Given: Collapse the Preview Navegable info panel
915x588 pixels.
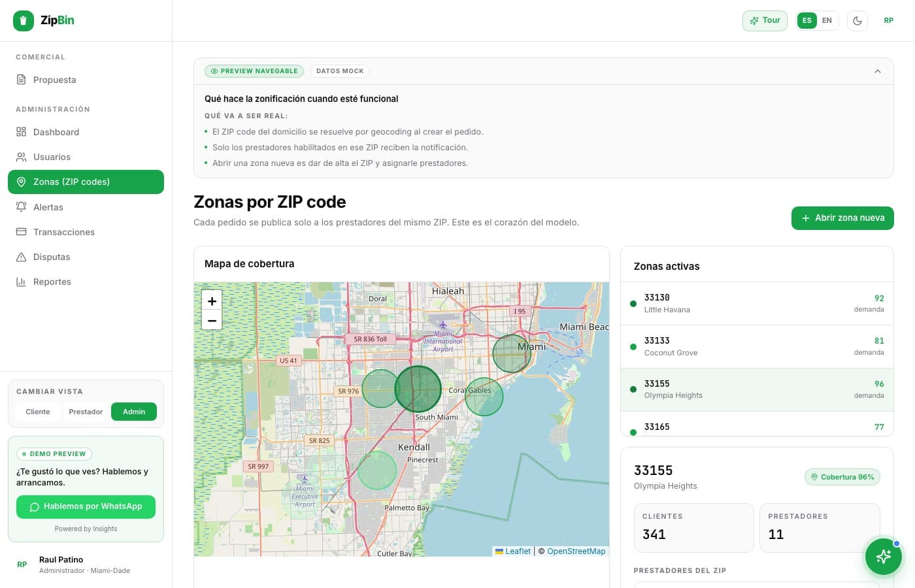Looking at the screenshot, I should [x=878, y=71].
